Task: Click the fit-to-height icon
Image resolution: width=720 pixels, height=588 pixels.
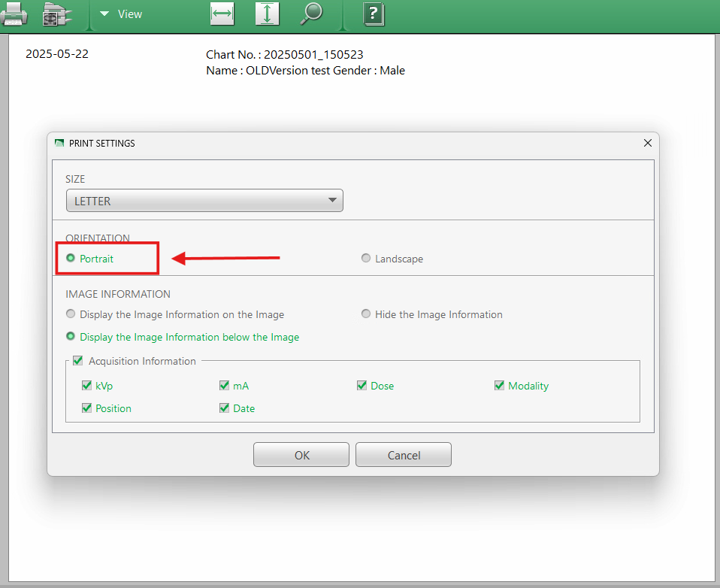Action: coord(267,14)
